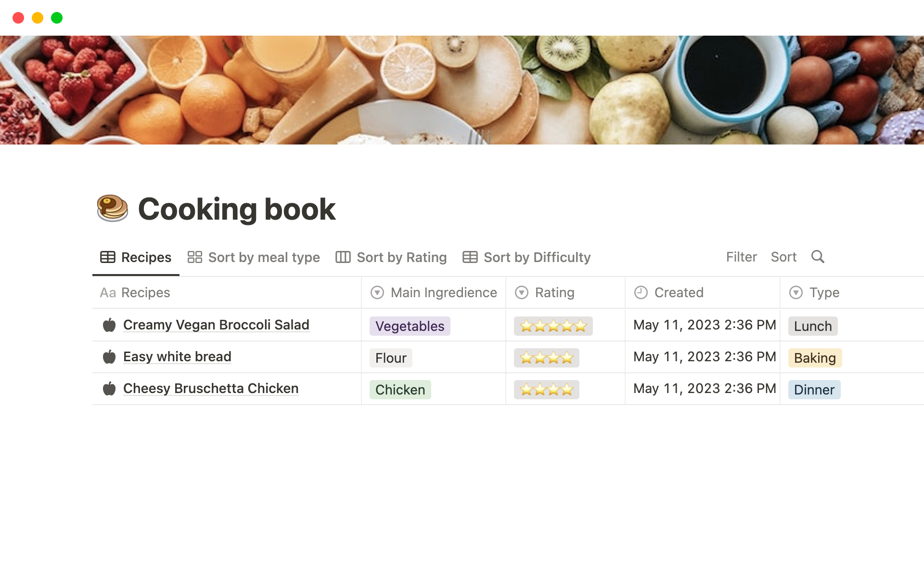Click the purple Vegetables tag
This screenshot has height=578, width=924.
click(410, 326)
